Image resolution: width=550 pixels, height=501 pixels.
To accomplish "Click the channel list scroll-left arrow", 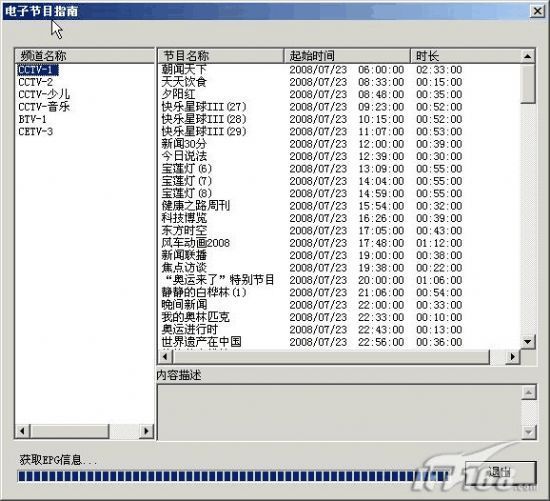I will [22, 431].
